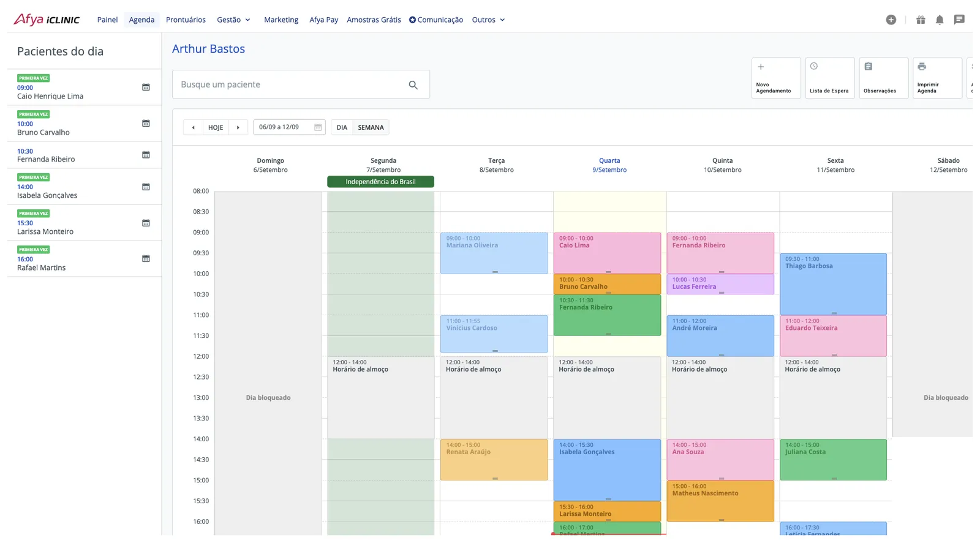Open calendar icon for Larissa Monteiro in patient list
Viewport: 980px width, 557px height.
(146, 223)
